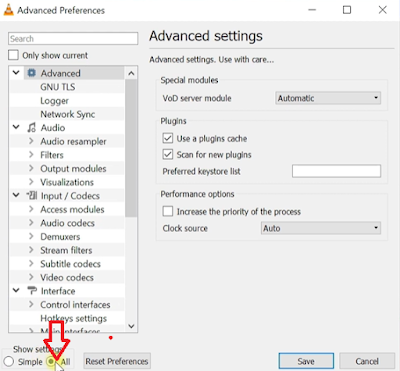Image resolution: width=400 pixels, height=371 pixels.
Task: Expand the Audio codecs node
Action: (31, 223)
